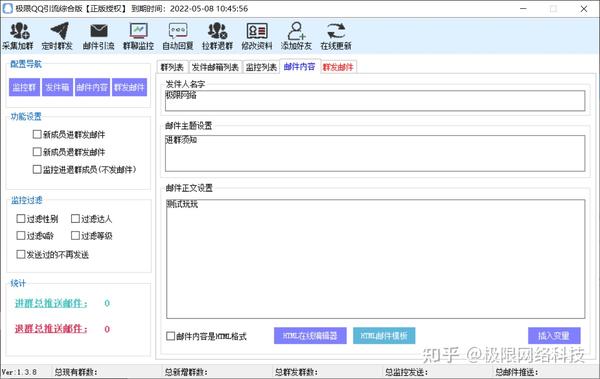Enable 发送过的不再发送 option

tap(21, 254)
